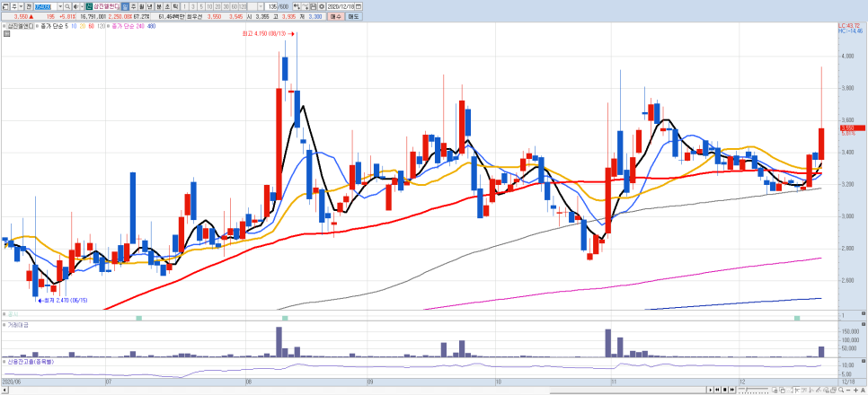Click the red 60 moving-average legend
The height and width of the screenshot is (395, 868).
91,26
